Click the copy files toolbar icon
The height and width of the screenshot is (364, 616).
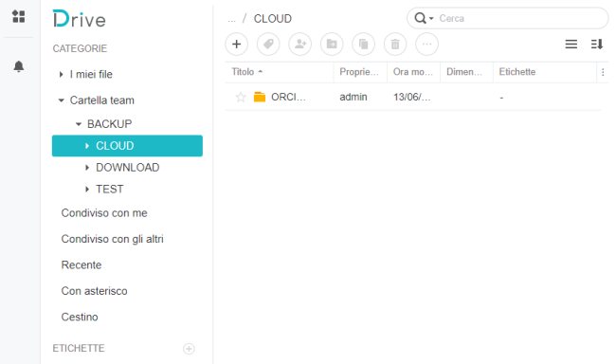click(x=363, y=44)
